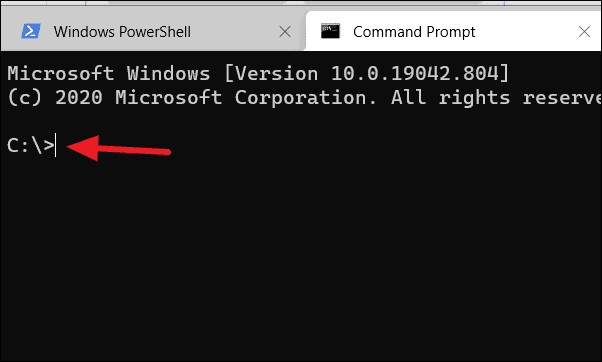This screenshot has width=602, height=362.
Task: Click the blue PowerShell icon in the tab
Action: 31,31
